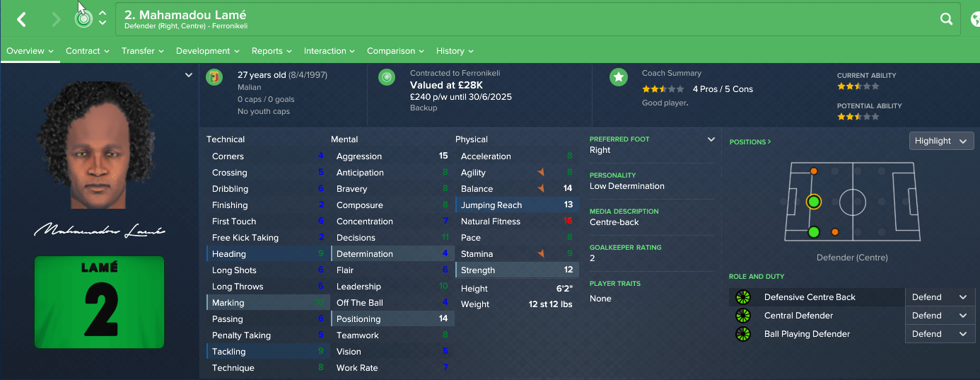Select the green right-back position dot
980x380 pixels.
[813, 232]
